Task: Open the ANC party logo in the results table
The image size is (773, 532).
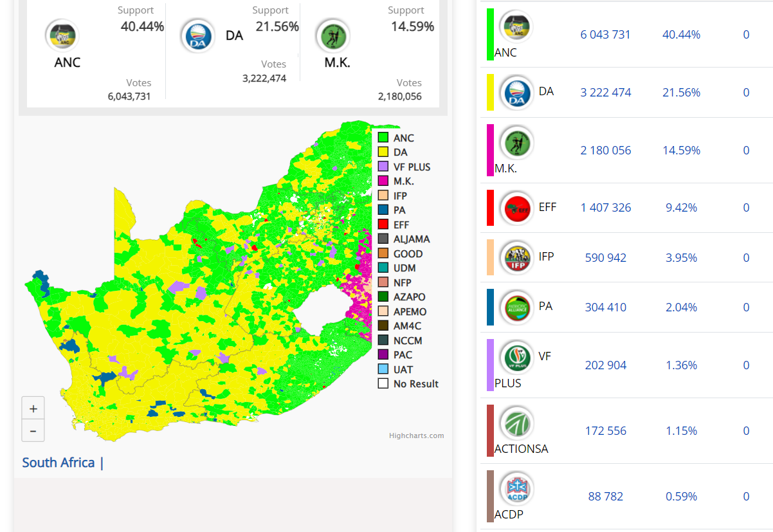Action: [x=516, y=27]
